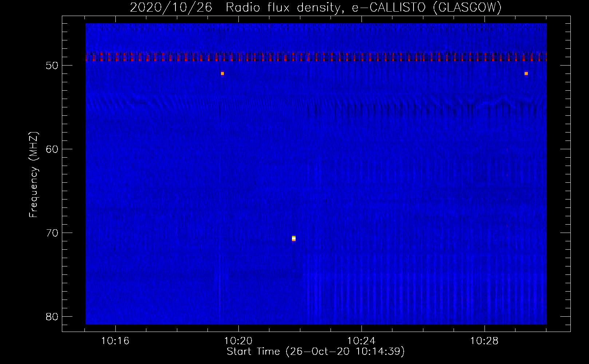Click the 60 frequency tick label
The image size is (589, 364).
click(52, 149)
